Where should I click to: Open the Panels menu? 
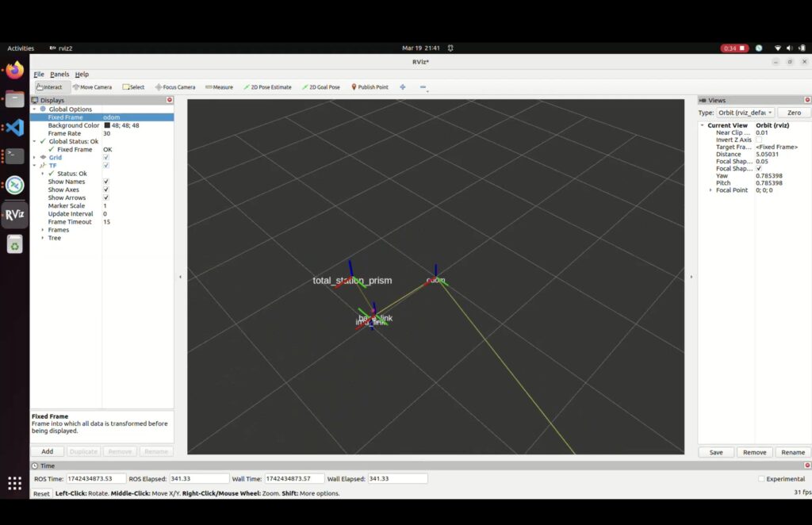(x=59, y=74)
